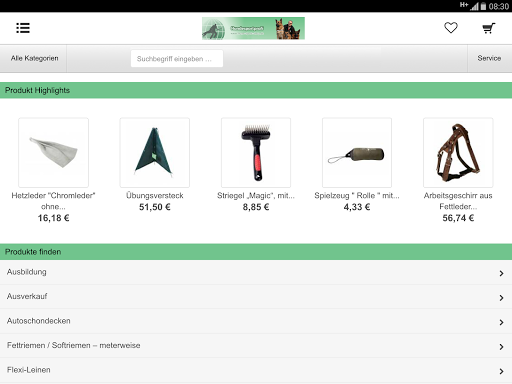
Task: Expand the Autoschondecken category chevron
Action: [501, 322]
